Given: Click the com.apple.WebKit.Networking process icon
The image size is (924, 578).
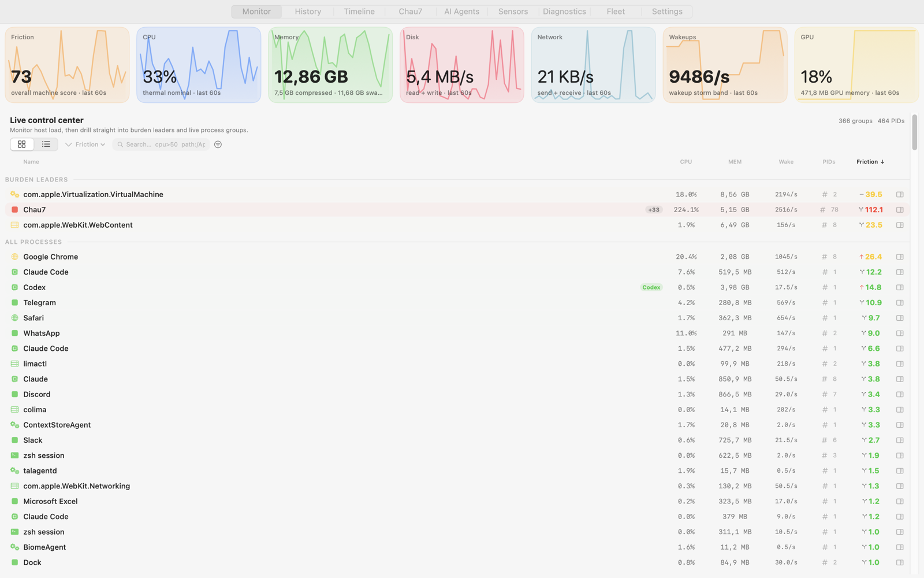Looking at the screenshot, I should pyautogui.click(x=15, y=486).
